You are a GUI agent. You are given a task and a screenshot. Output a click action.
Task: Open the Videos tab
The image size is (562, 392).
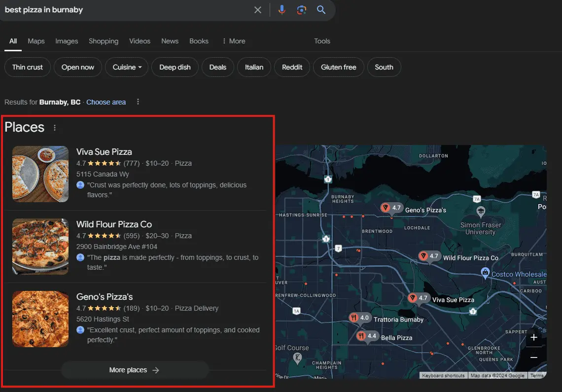coord(140,41)
